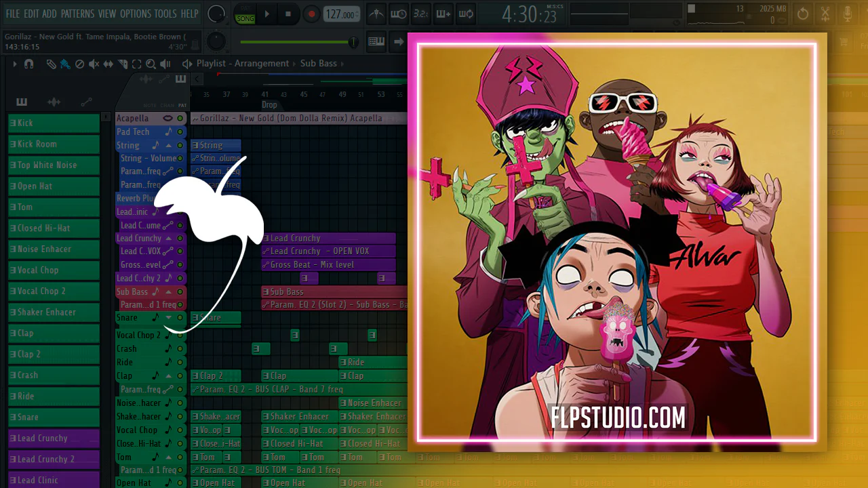The image size is (868, 488).
Task: Collapse the Tom track group
Action: click(168, 457)
